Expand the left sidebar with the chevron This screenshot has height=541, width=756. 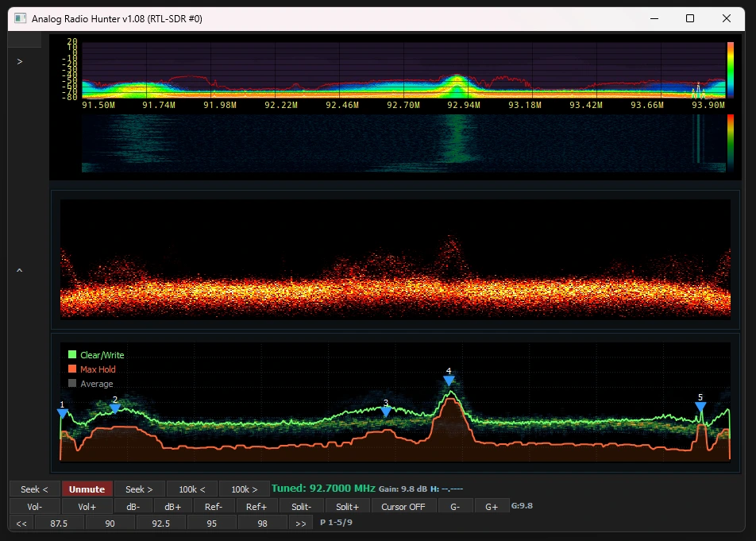coord(19,61)
